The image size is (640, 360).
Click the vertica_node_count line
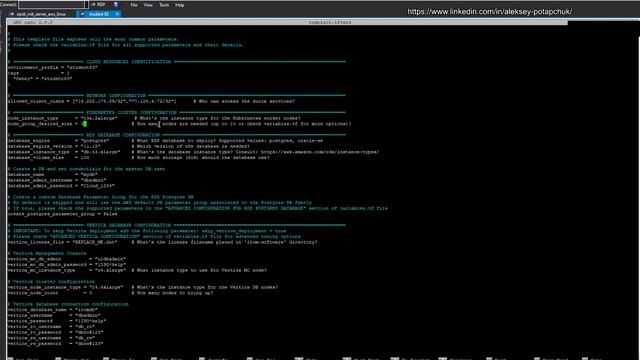[110, 293]
